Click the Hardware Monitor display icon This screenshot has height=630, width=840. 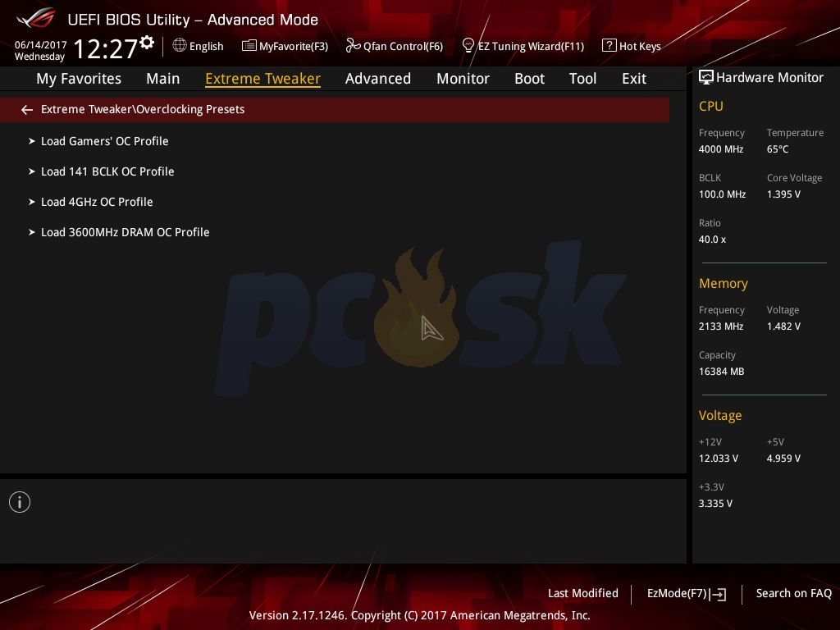[x=706, y=77]
